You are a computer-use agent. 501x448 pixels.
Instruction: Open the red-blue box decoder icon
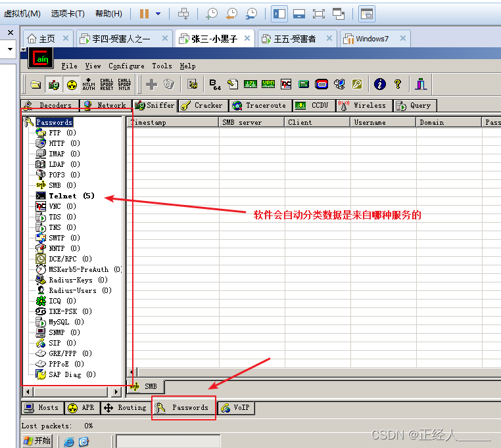322,84
